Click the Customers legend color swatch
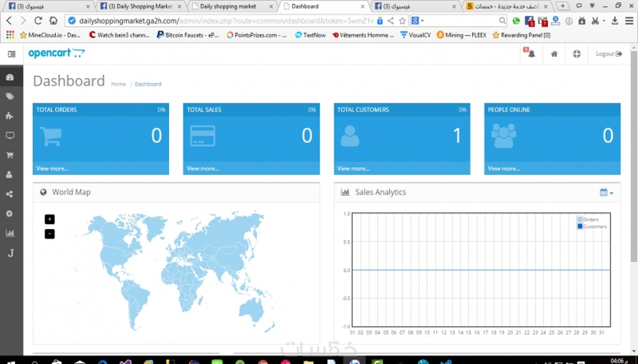The width and height of the screenshot is (638, 364). click(x=580, y=226)
